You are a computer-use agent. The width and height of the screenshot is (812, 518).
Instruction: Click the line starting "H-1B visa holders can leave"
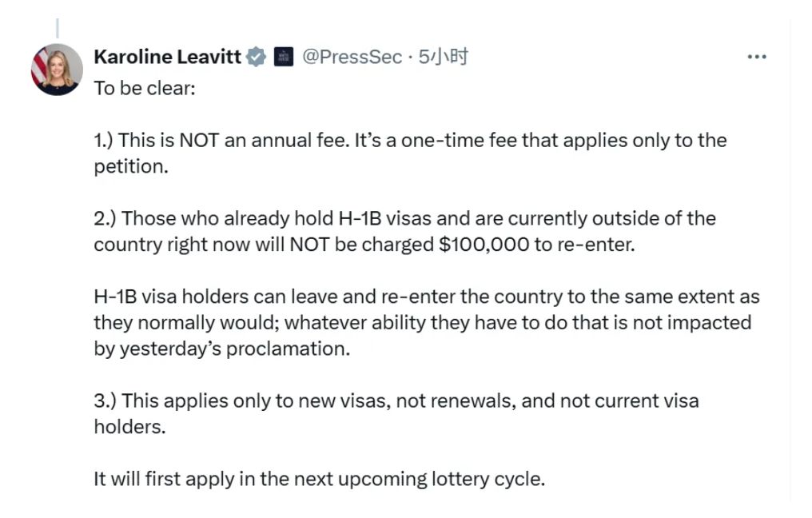(x=426, y=297)
